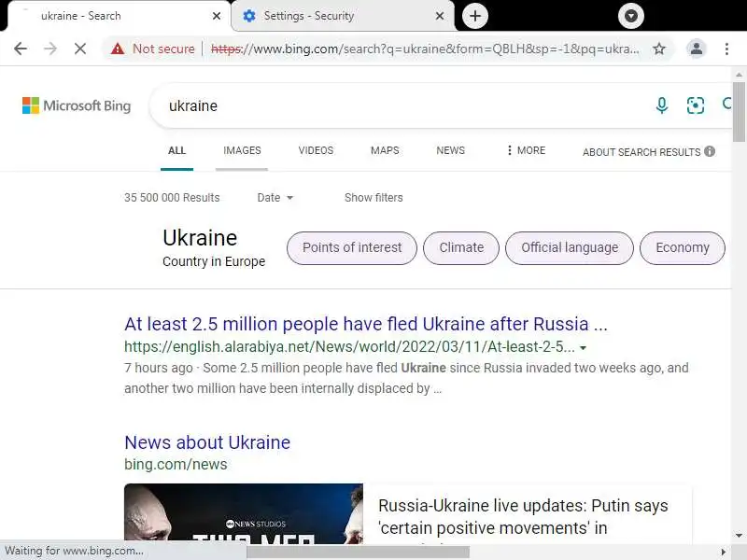Click Show filters
This screenshot has height=560, width=747.
coord(373,198)
